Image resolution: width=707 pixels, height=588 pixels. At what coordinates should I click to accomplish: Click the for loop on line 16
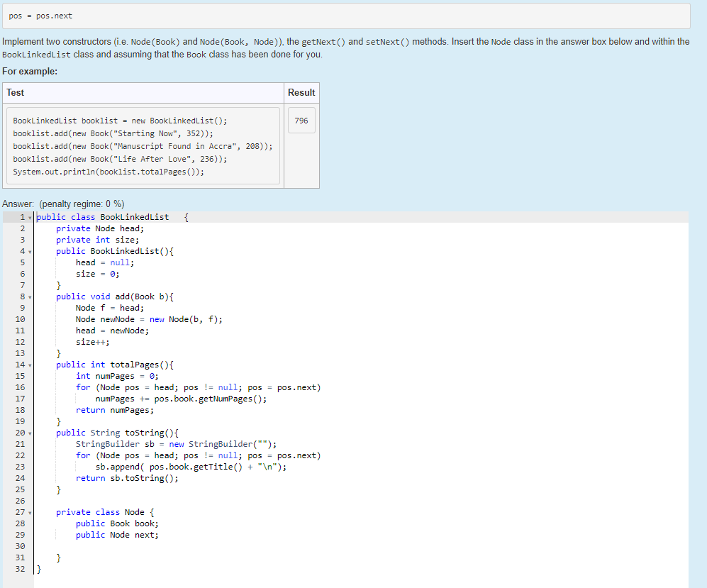[198, 387]
